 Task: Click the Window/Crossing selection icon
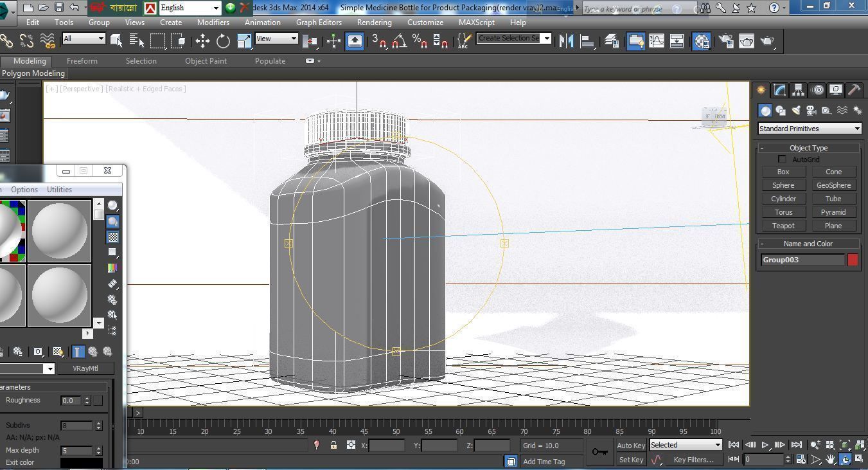pyautogui.click(x=178, y=41)
